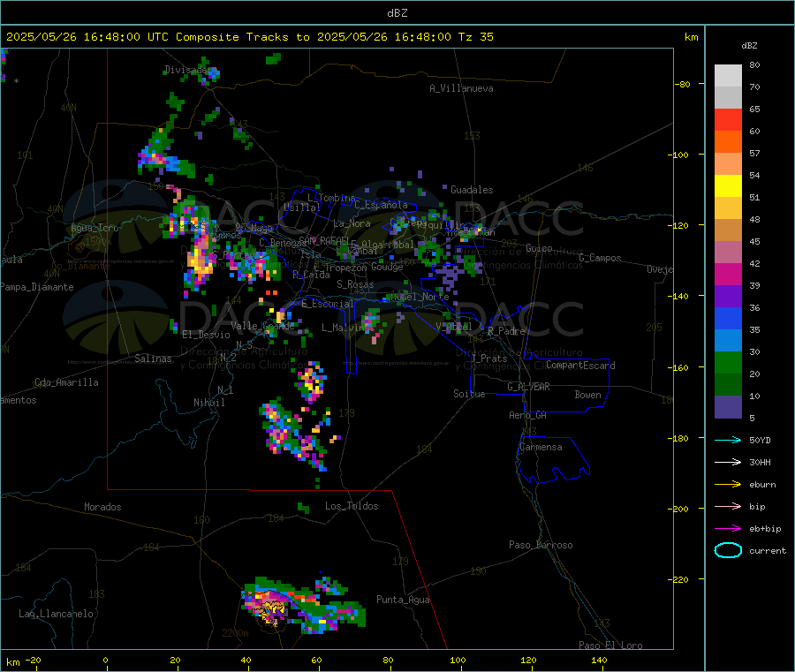Click the 0 tick on bottom axis
Image resolution: width=795 pixels, height=672 pixels.
tap(105, 660)
